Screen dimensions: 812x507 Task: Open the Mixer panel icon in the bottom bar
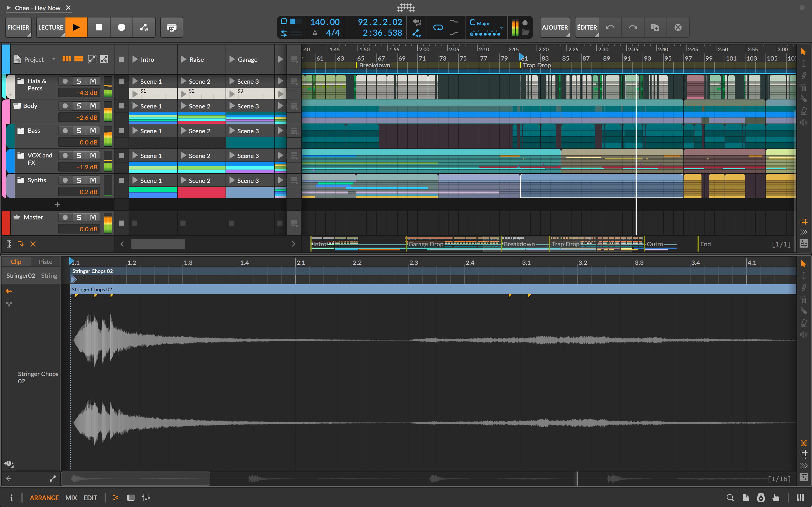click(146, 498)
